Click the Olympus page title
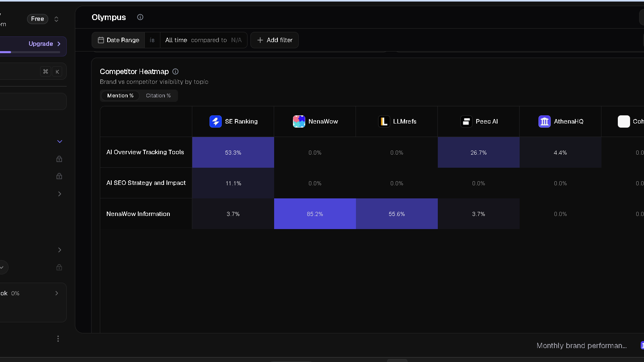The height and width of the screenshot is (362, 644). 109,17
